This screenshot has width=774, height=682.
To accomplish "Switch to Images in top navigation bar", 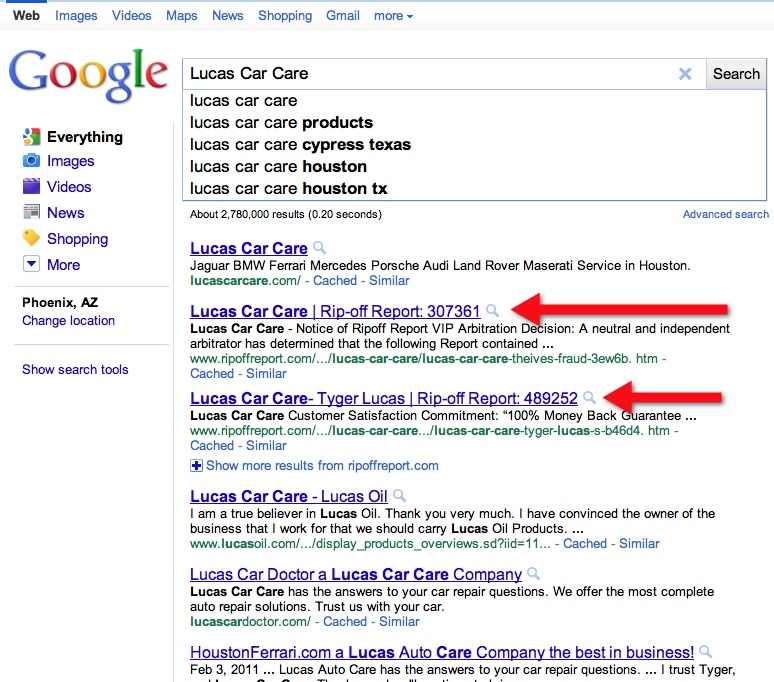I will 76,16.
